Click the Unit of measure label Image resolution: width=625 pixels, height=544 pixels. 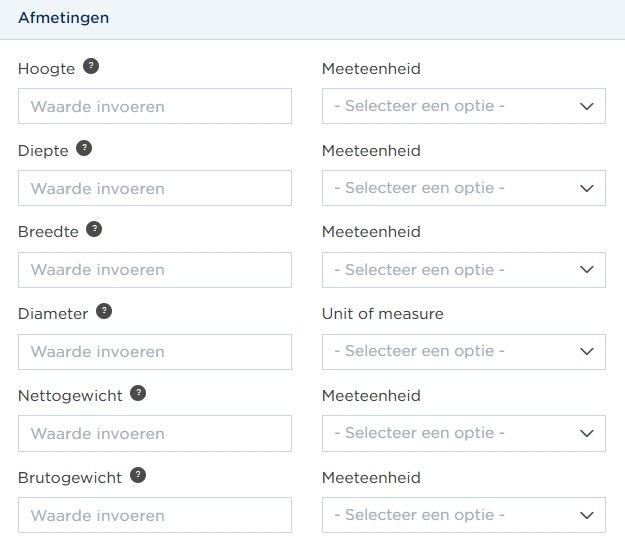pos(383,314)
